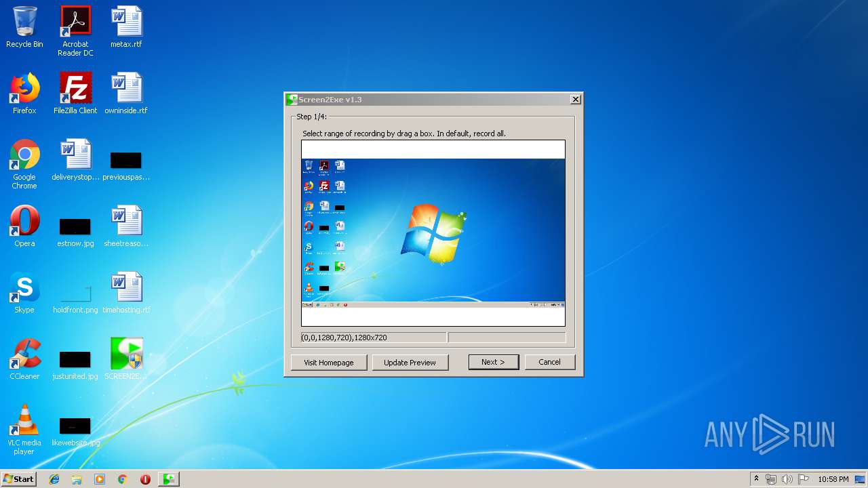Select the deliverystop document icon
Image resolution: width=868 pixels, height=488 pixels.
click(75, 161)
